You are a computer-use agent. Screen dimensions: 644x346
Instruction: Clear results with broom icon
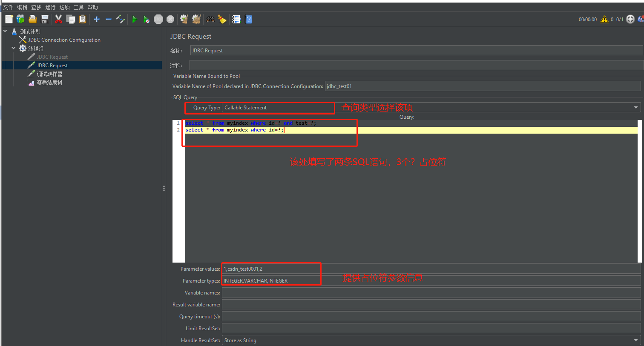point(184,19)
